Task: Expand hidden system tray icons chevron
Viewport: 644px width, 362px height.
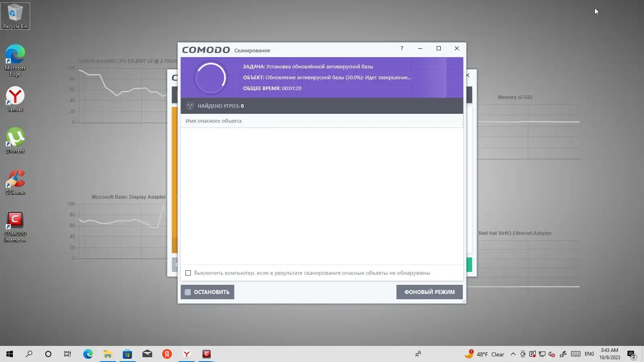Action: pos(513,354)
